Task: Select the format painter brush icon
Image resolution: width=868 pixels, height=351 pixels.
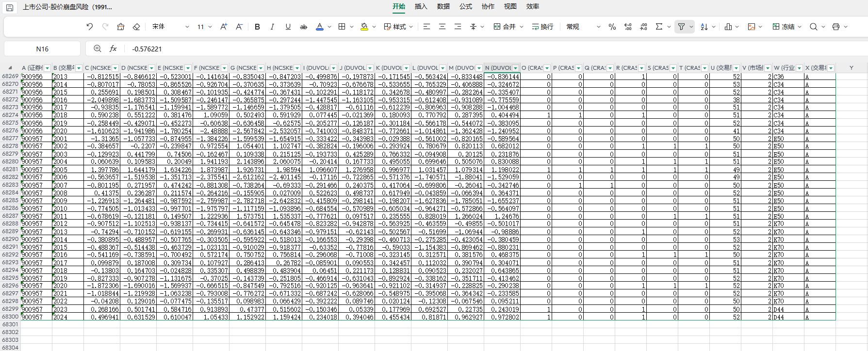Action: click(x=121, y=27)
